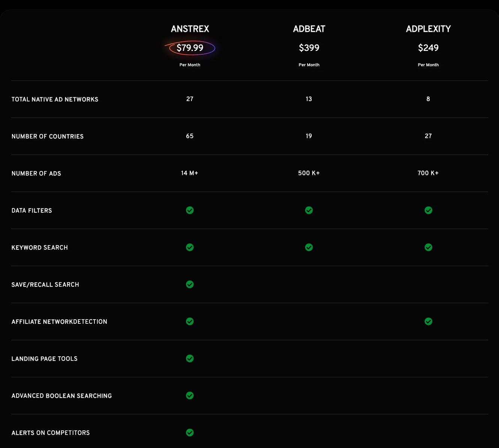This screenshot has height=448, width=499.
Task: Click Adplexity countries value 27
Action: coord(429,136)
